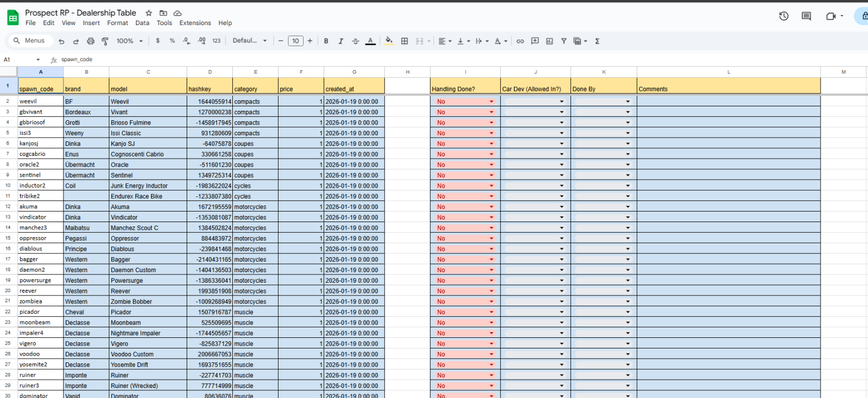
Task: Select the cell containing 'Maibatsu'
Action: pyautogui.click(x=86, y=228)
